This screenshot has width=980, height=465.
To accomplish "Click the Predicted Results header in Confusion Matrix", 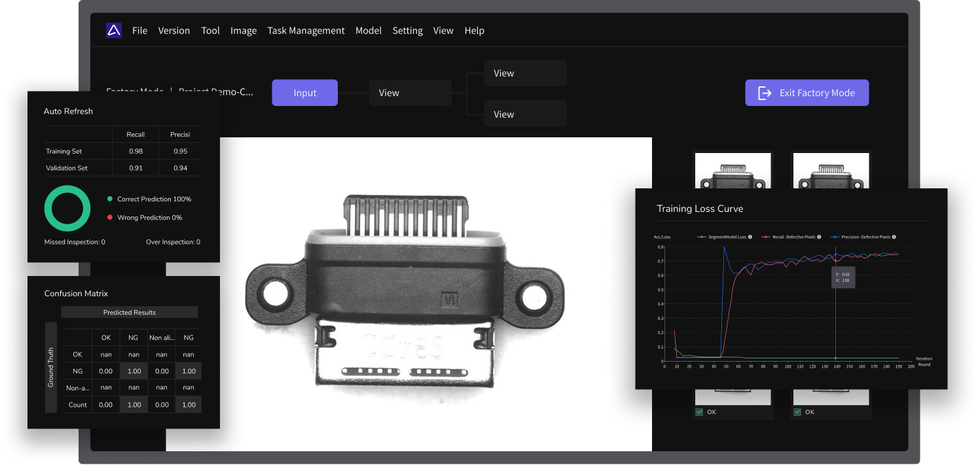I will tap(130, 313).
